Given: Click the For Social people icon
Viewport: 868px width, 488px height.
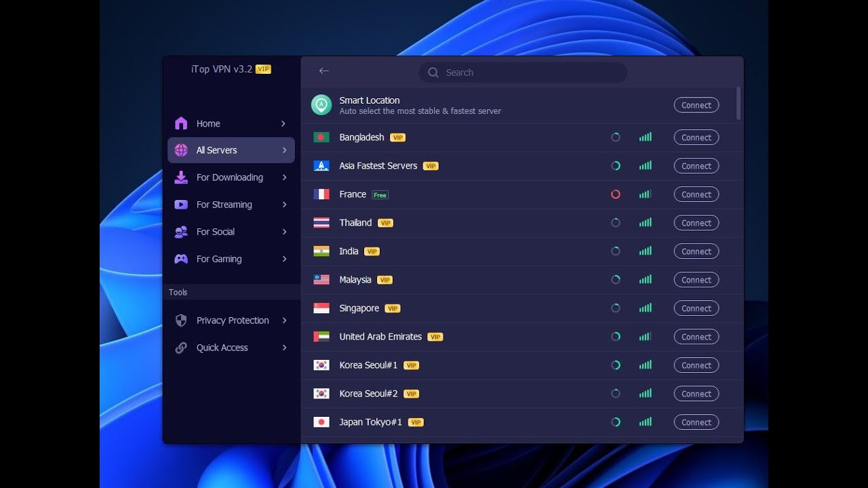Looking at the screenshot, I should [x=181, y=232].
